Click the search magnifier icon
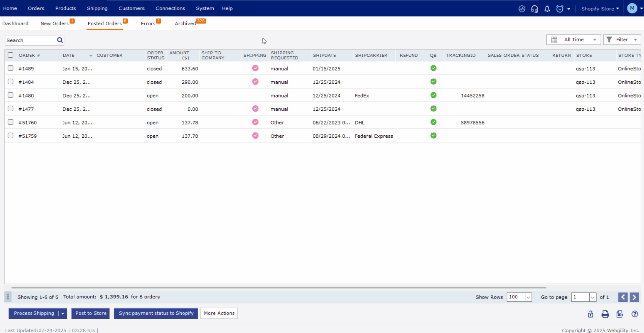 (60, 40)
